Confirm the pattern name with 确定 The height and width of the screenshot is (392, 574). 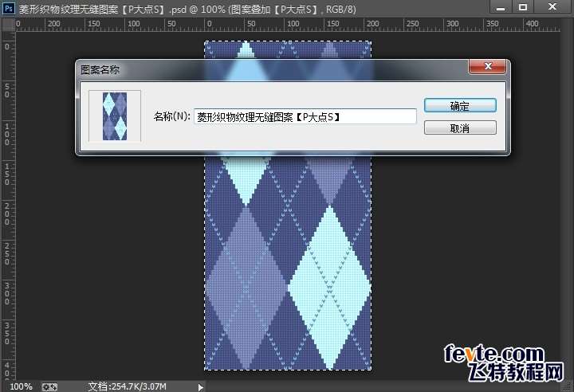point(460,105)
